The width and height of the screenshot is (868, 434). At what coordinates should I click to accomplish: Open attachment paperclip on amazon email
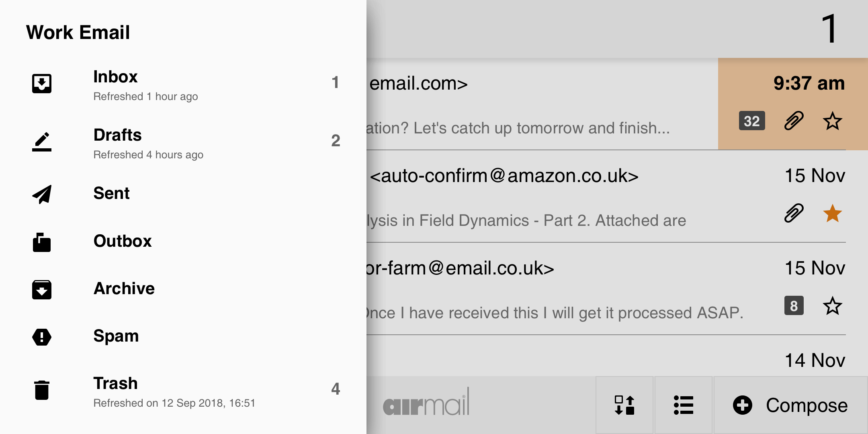point(794,213)
